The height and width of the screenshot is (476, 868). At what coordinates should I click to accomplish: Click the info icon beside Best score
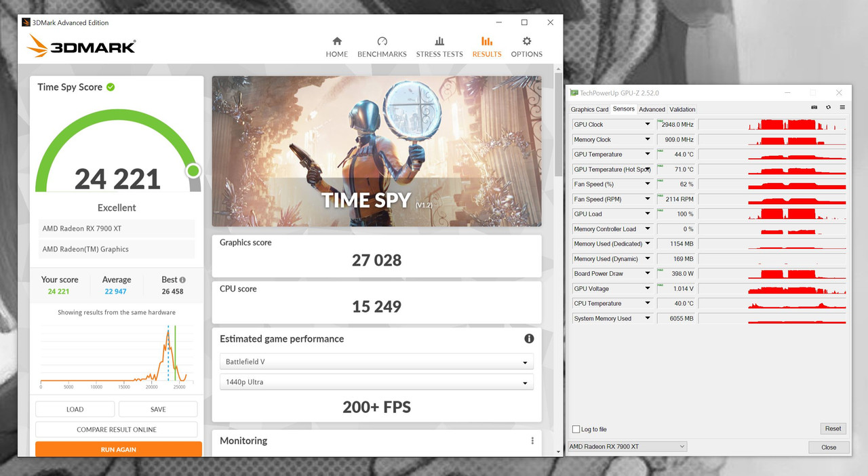coord(182,279)
